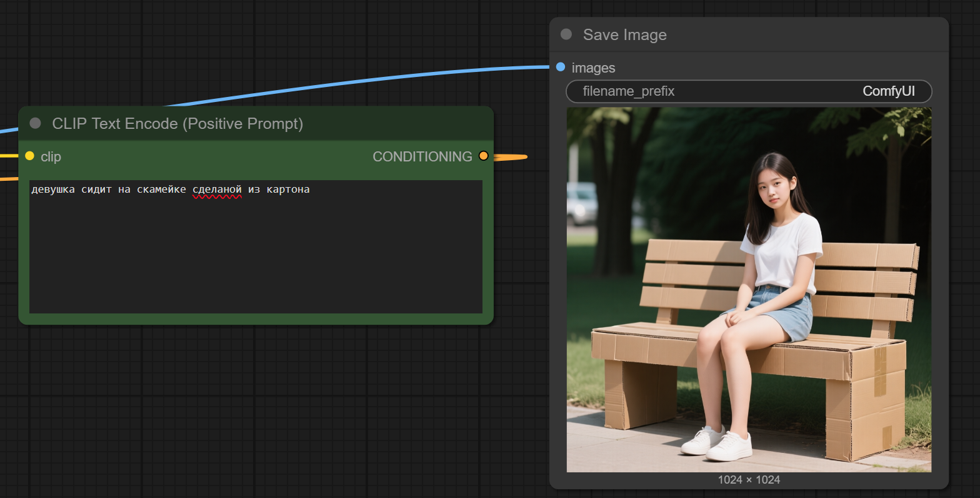This screenshot has width=980, height=498.
Task: Collapse the Save Image node dot
Action: click(566, 34)
